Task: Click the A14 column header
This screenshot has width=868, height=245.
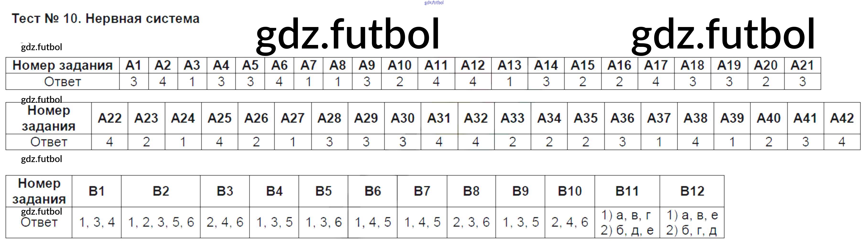Action: pos(546,65)
